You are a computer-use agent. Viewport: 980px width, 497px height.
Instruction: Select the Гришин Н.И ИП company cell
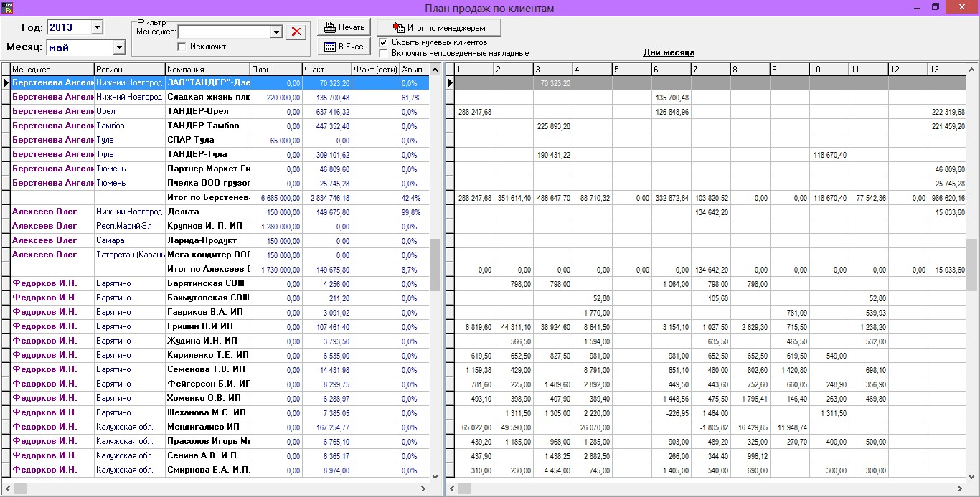[x=207, y=327]
